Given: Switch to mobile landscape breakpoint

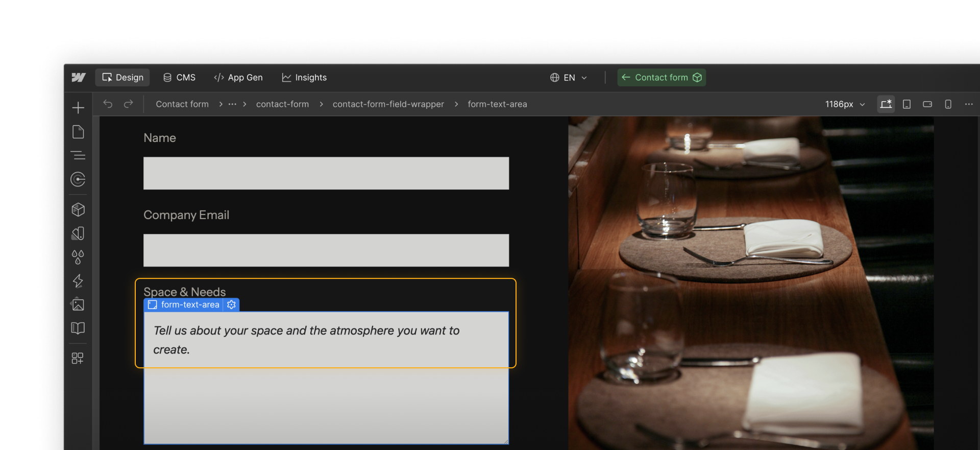Looking at the screenshot, I should pyautogui.click(x=927, y=104).
